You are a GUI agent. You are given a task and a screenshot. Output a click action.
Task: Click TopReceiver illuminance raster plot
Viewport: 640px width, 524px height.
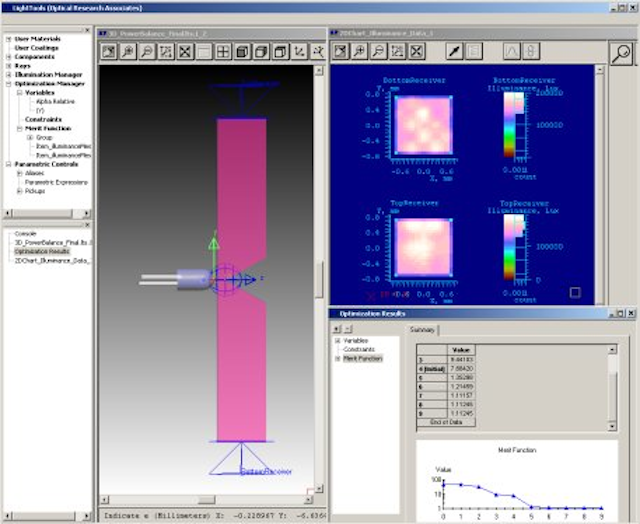click(424, 247)
